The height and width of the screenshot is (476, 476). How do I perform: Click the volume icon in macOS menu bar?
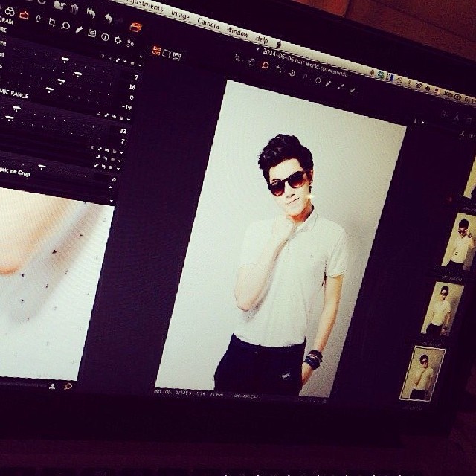(428, 88)
